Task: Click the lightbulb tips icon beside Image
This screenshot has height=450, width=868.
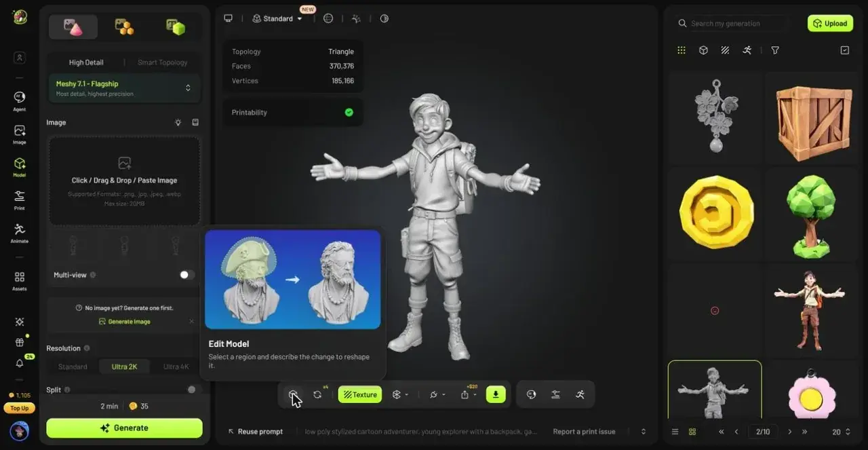Action: tap(178, 122)
